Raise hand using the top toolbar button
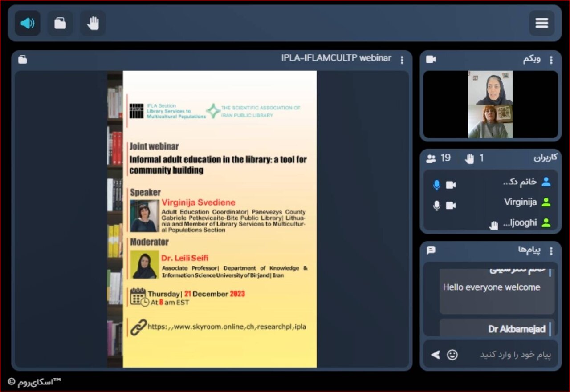Viewport: 570px width, 392px height. [93, 23]
